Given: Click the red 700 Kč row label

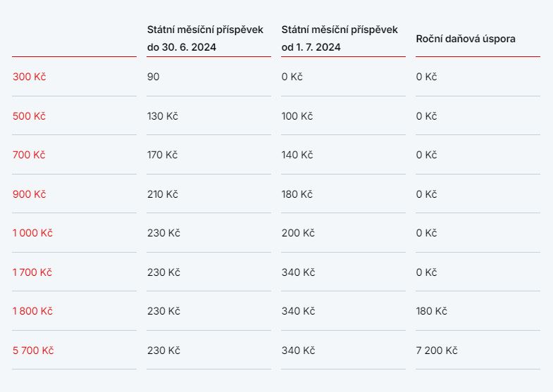Looking at the screenshot, I should 29,155.
